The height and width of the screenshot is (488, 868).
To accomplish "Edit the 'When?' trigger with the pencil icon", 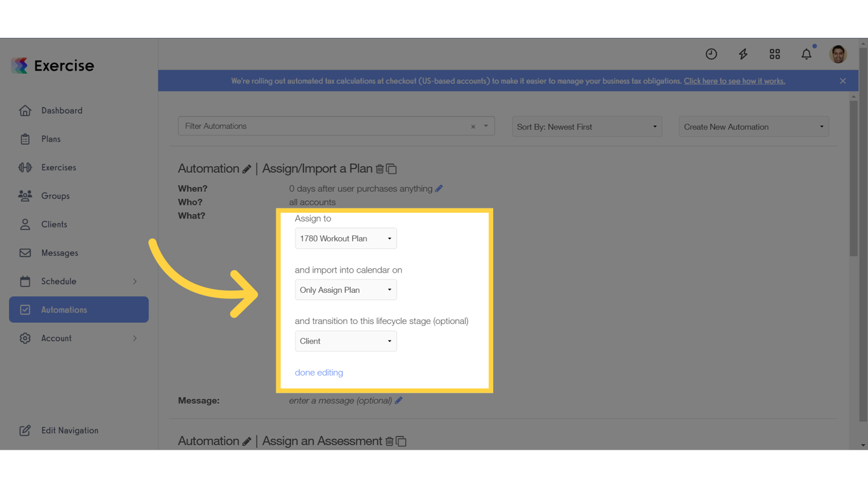I will point(439,188).
